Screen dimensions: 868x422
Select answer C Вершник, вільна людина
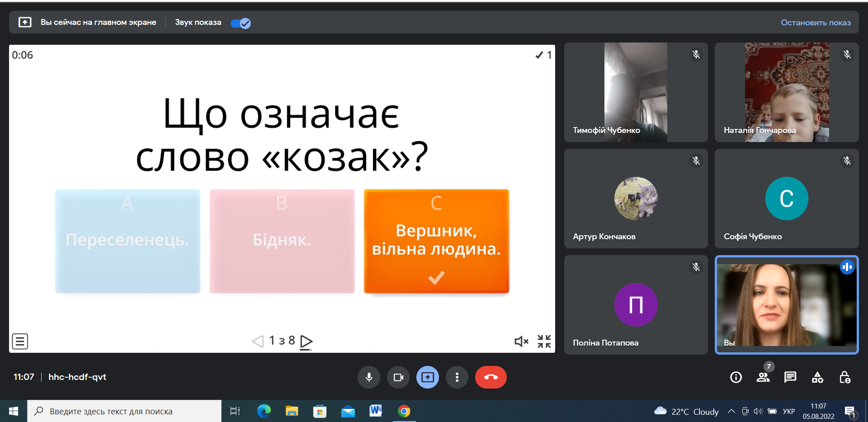point(436,241)
